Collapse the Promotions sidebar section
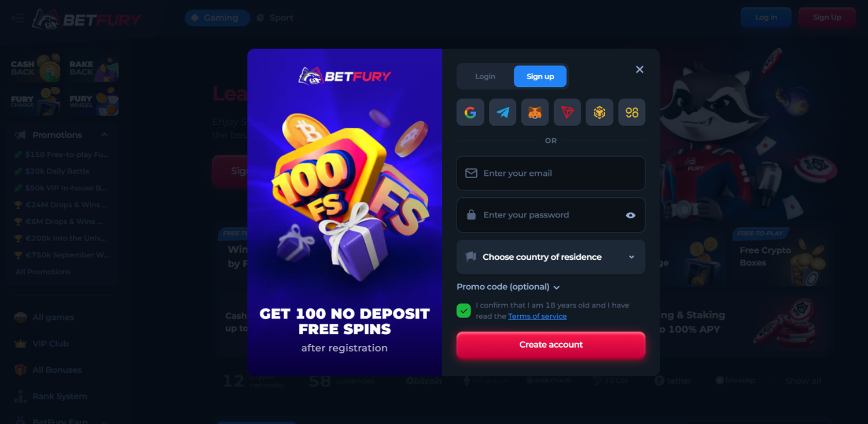The width and height of the screenshot is (868, 424). 104,135
